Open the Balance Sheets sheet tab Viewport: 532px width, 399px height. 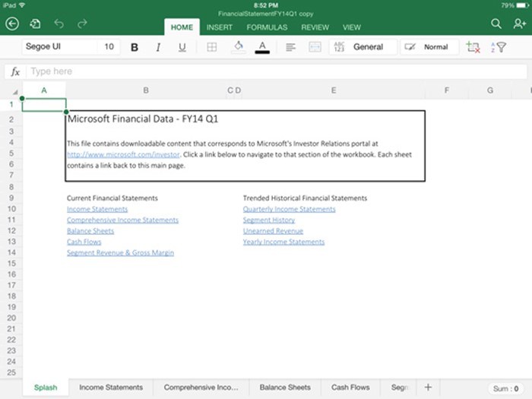(285, 388)
